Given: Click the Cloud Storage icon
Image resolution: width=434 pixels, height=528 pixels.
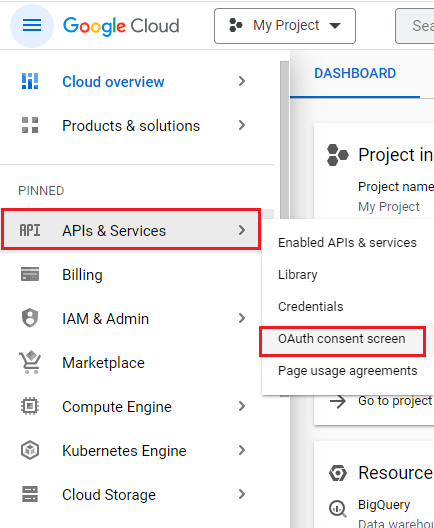Looking at the screenshot, I should pos(30,494).
